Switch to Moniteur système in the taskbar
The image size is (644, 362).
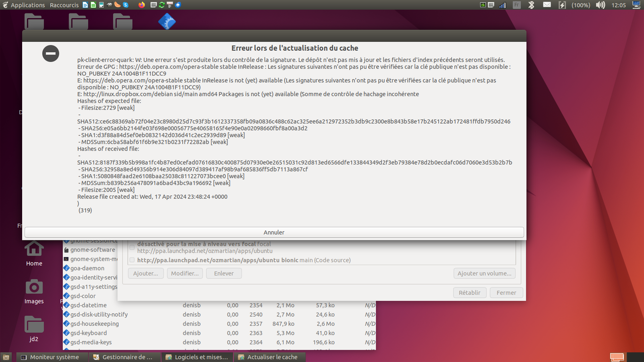pyautogui.click(x=53, y=357)
